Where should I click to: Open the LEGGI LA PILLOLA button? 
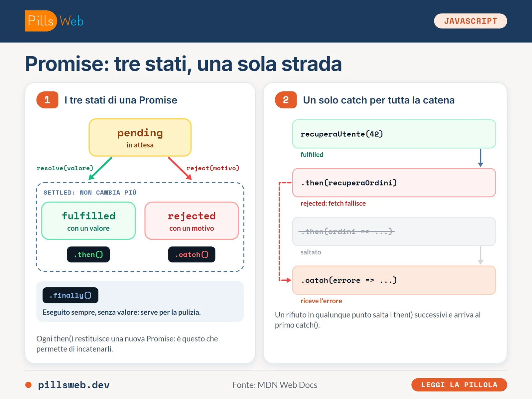coord(459,385)
